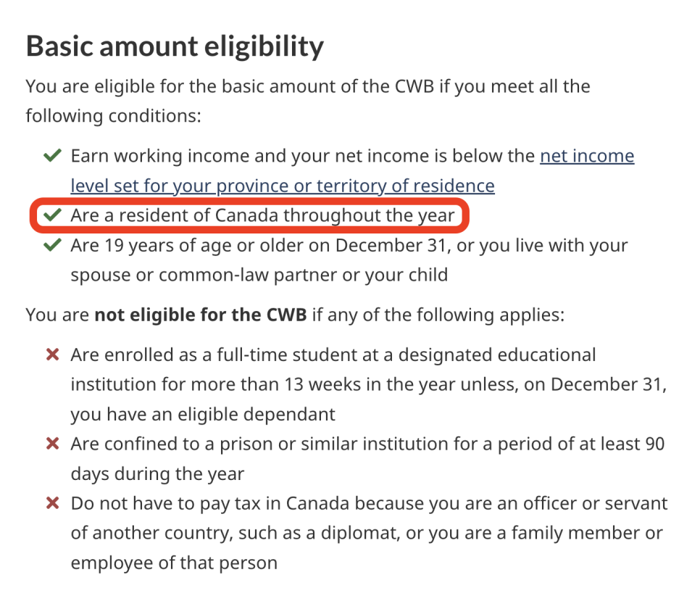Click red X beside diplomat tax item

point(53,503)
